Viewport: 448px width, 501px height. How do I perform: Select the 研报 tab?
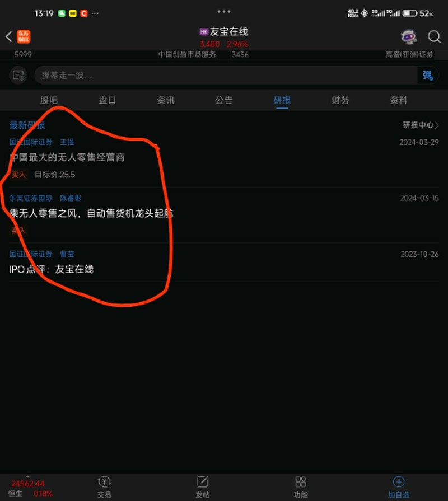coord(282,100)
